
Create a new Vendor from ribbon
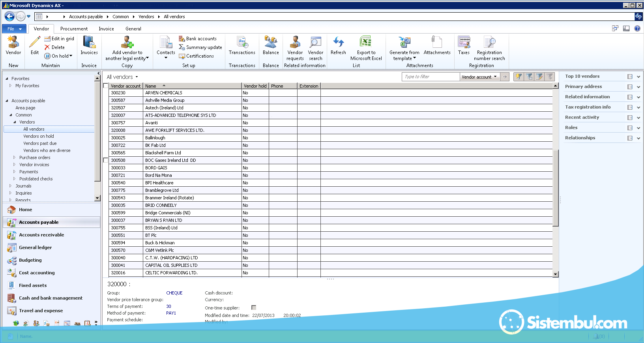(13, 45)
